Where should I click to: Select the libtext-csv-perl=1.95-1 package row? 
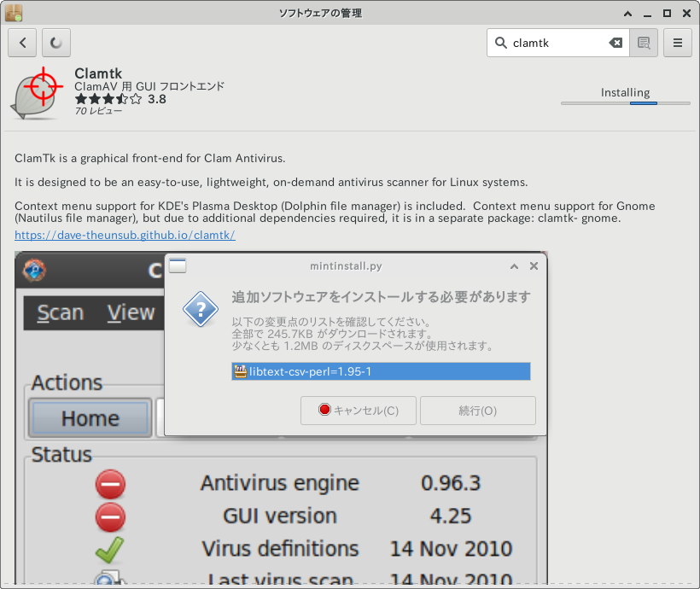click(x=381, y=371)
